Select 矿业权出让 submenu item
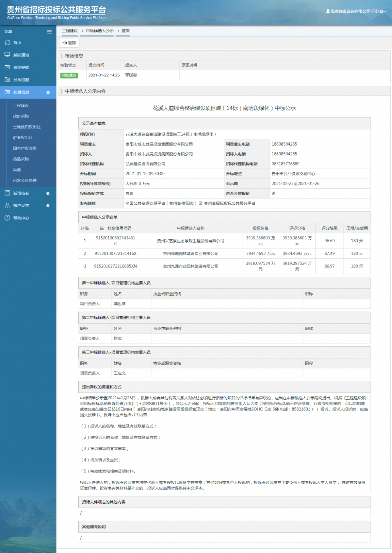Image resolution: width=392 pixels, height=553 pixels. pos(23,138)
